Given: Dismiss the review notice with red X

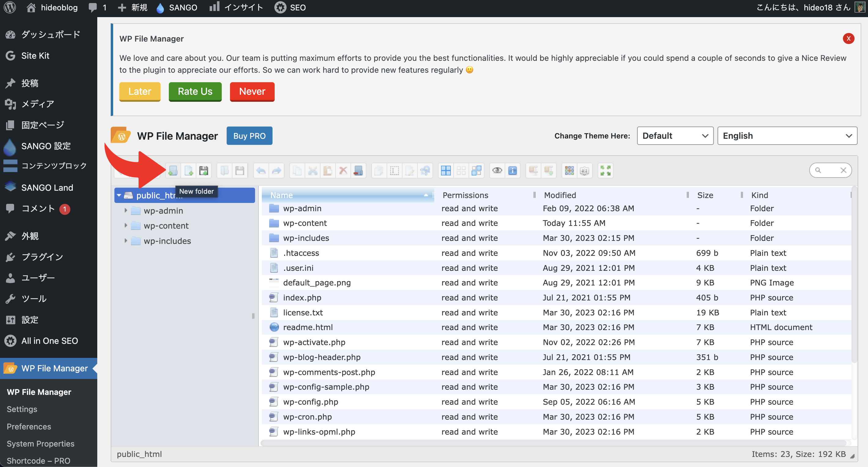Looking at the screenshot, I should tap(848, 39).
